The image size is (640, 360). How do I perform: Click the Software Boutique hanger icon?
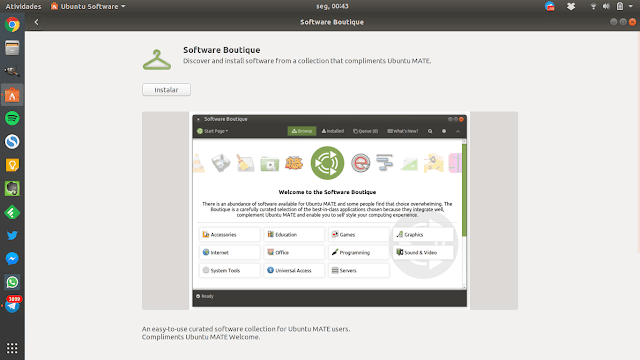[157, 60]
